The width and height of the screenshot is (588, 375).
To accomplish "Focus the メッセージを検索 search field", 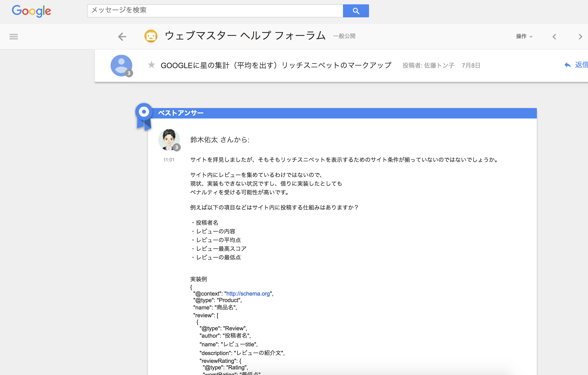I will 215,11.
